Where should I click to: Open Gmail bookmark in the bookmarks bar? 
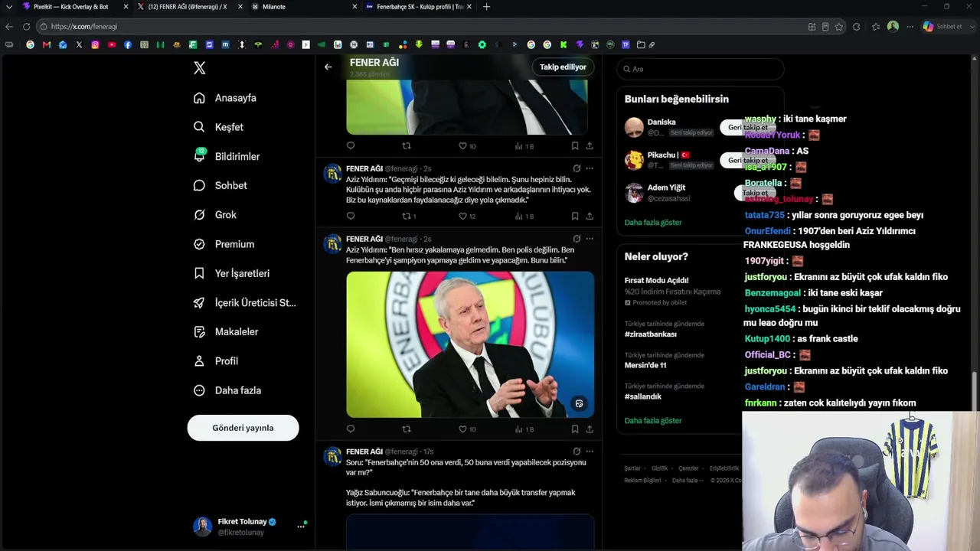(x=47, y=44)
